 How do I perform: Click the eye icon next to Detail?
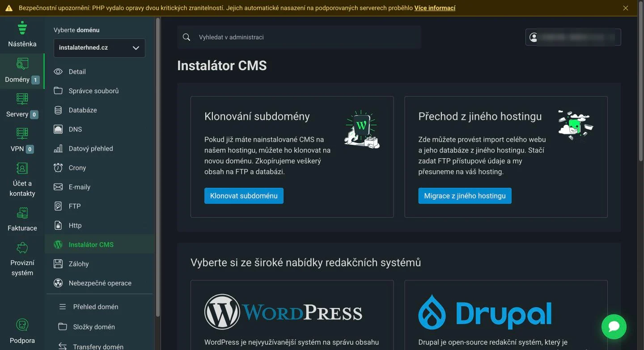(x=58, y=72)
